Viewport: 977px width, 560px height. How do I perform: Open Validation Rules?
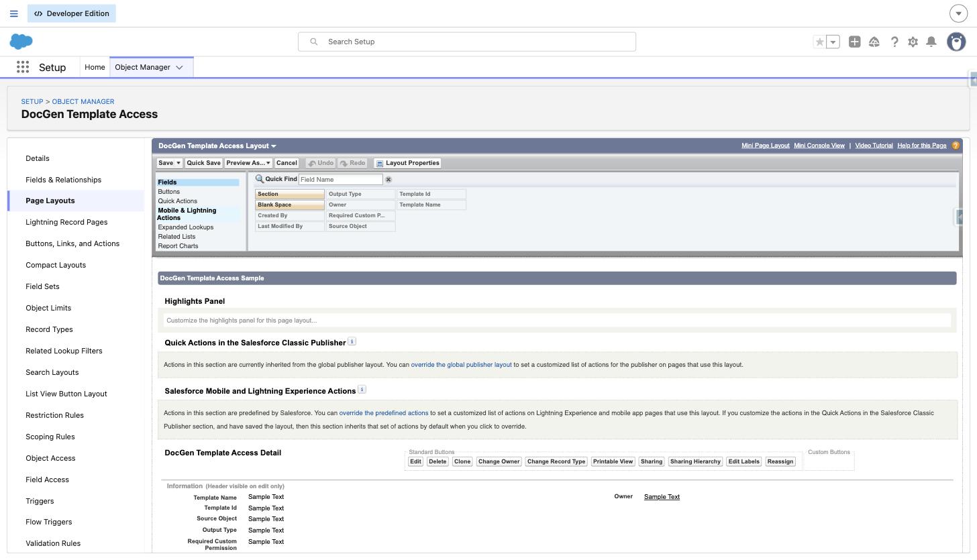point(53,543)
